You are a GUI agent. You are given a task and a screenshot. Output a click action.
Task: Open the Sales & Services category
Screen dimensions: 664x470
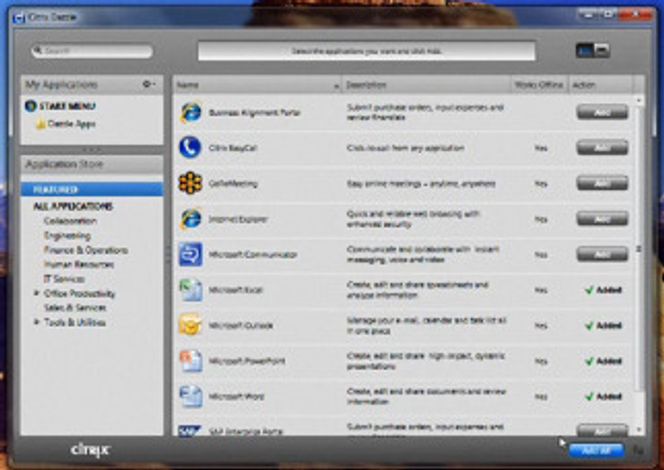75,308
